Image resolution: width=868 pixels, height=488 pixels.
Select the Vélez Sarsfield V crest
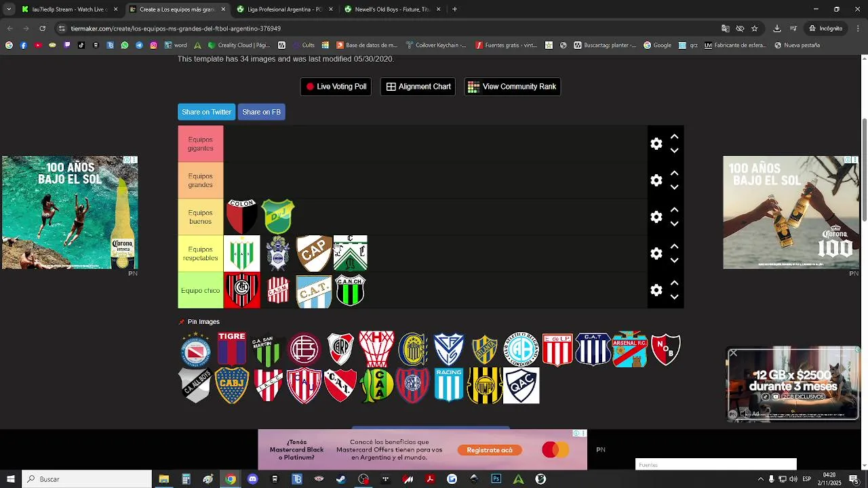[449, 350]
